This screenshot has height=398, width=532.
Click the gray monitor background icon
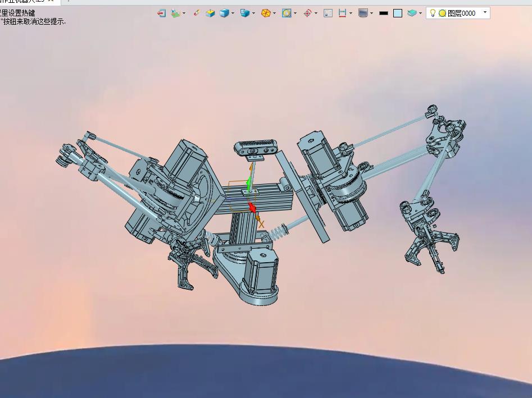[363, 13]
